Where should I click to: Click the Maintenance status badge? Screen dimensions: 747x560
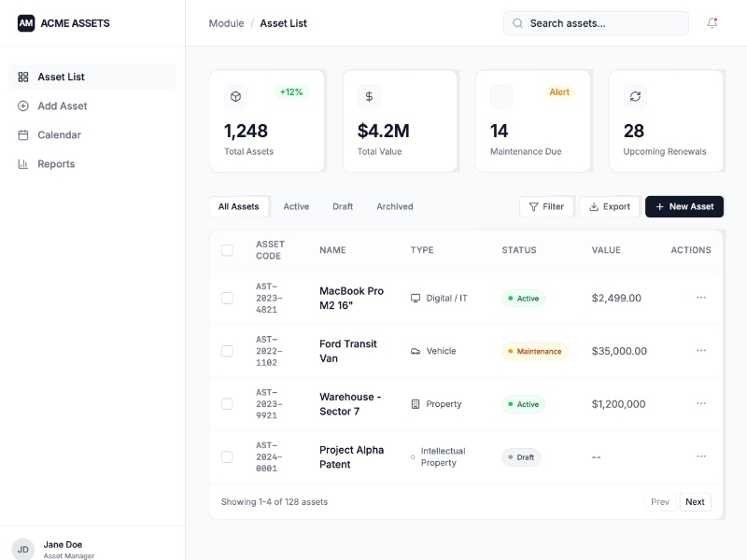coord(535,352)
